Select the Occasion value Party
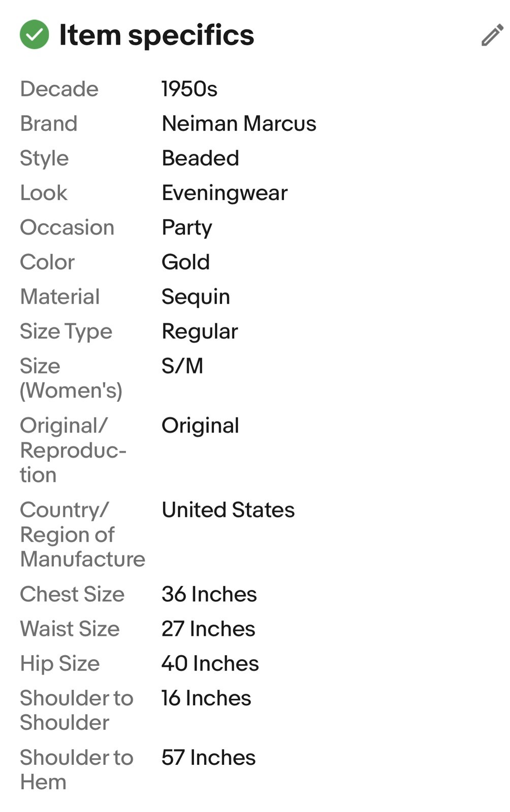The height and width of the screenshot is (812, 510). coord(186,227)
